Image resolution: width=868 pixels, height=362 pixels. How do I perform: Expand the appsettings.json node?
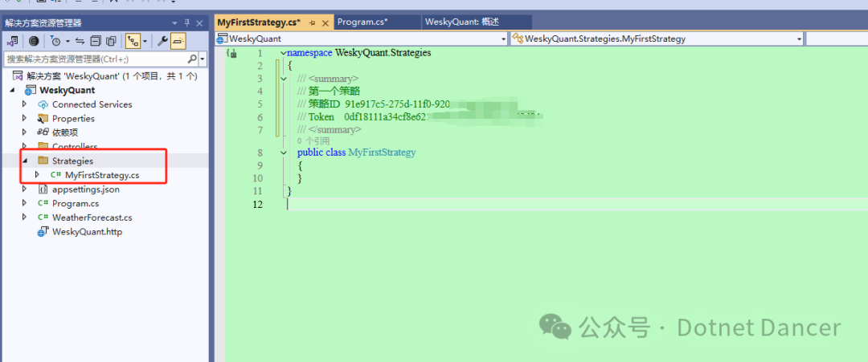click(x=24, y=189)
